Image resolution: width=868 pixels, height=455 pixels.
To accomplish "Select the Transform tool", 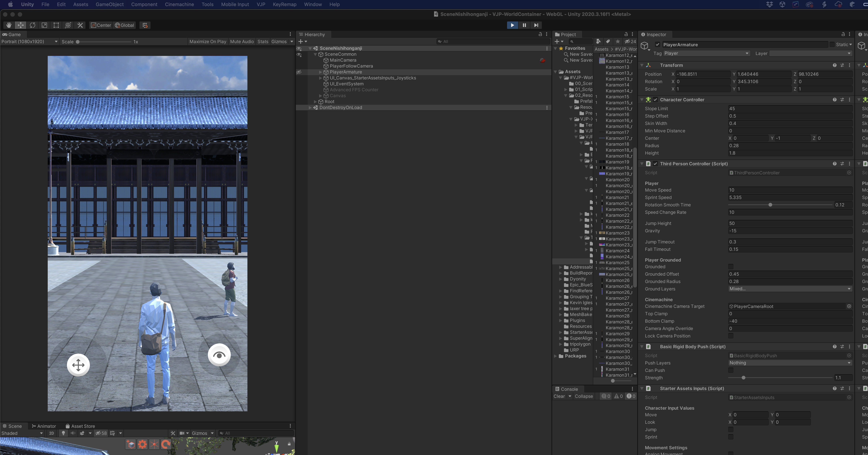I will (x=68, y=25).
